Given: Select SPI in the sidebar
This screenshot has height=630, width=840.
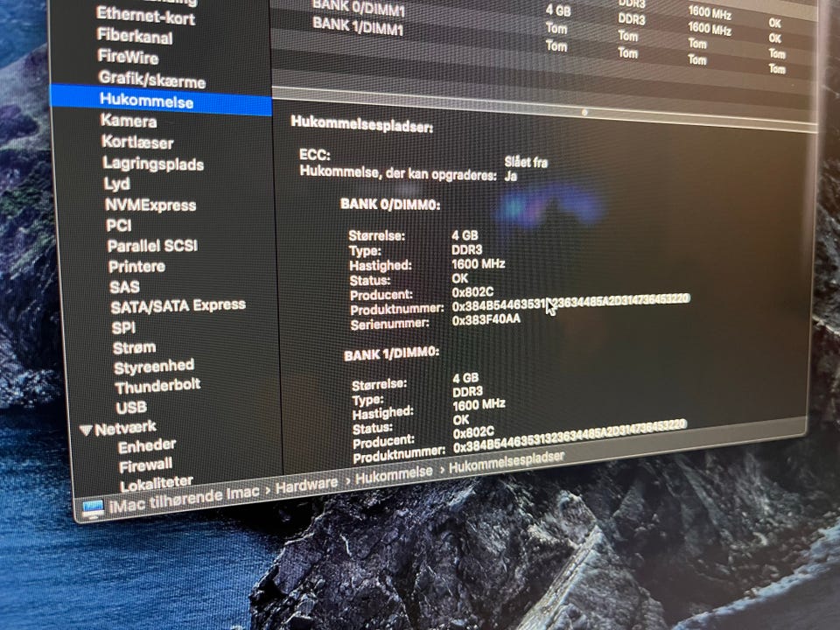Looking at the screenshot, I should [x=123, y=327].
